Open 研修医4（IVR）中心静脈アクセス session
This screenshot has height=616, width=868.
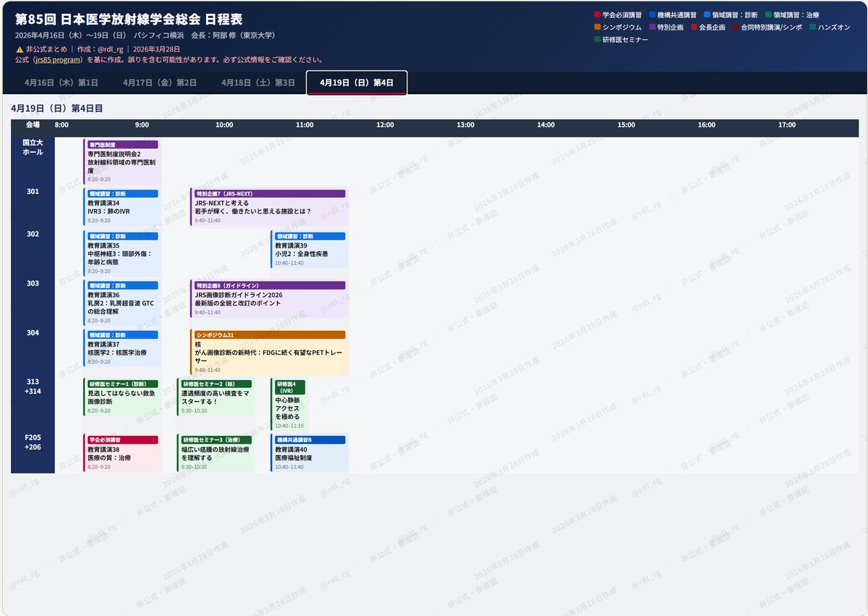289,404
